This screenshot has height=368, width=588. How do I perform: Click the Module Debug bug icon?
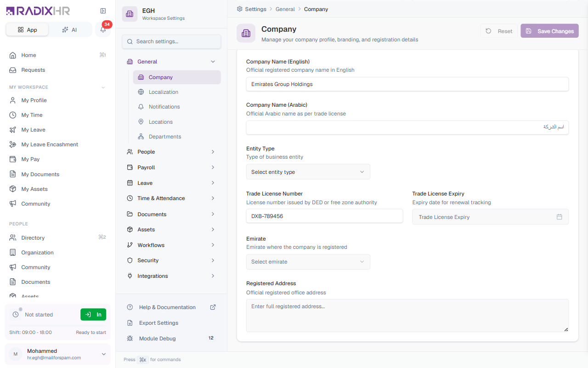coord(130,339)
